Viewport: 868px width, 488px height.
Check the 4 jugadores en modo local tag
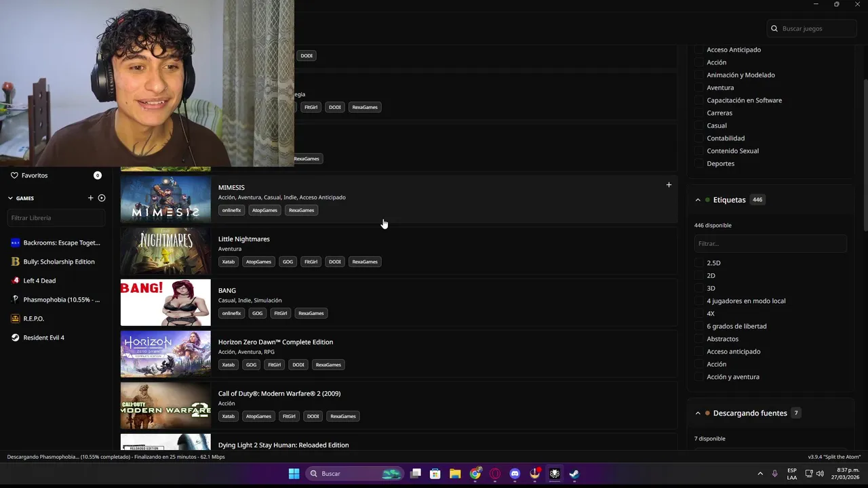click(x=698, y=301)
